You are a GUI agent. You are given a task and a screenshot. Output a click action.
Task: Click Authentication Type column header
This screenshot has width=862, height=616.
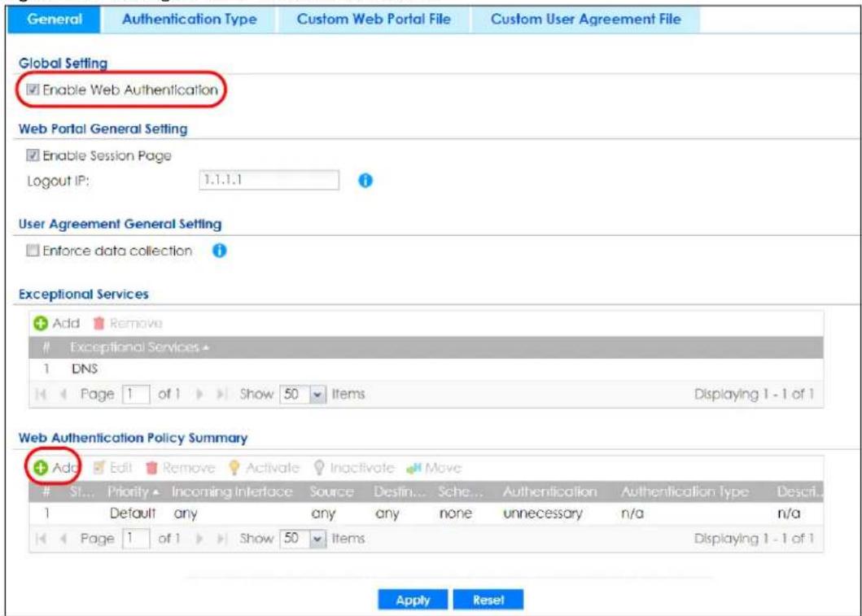point(685,491)
